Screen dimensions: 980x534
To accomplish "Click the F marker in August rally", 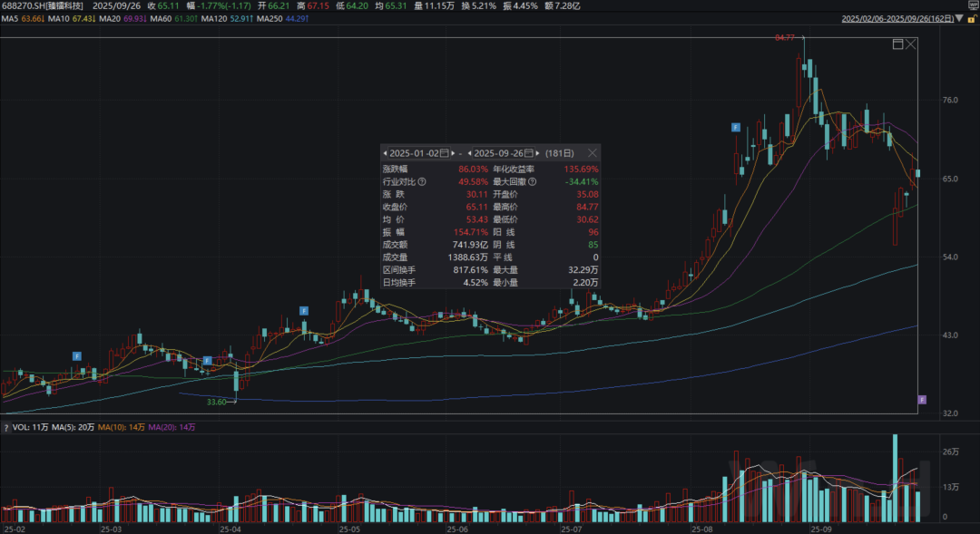I will coord(736,128).
